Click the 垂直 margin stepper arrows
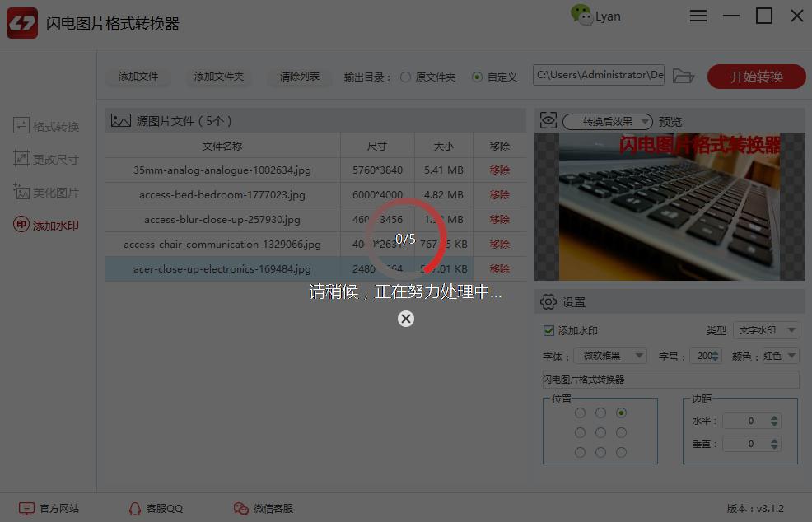This screenshot has width=812, height=522. (x=774, y=444)
